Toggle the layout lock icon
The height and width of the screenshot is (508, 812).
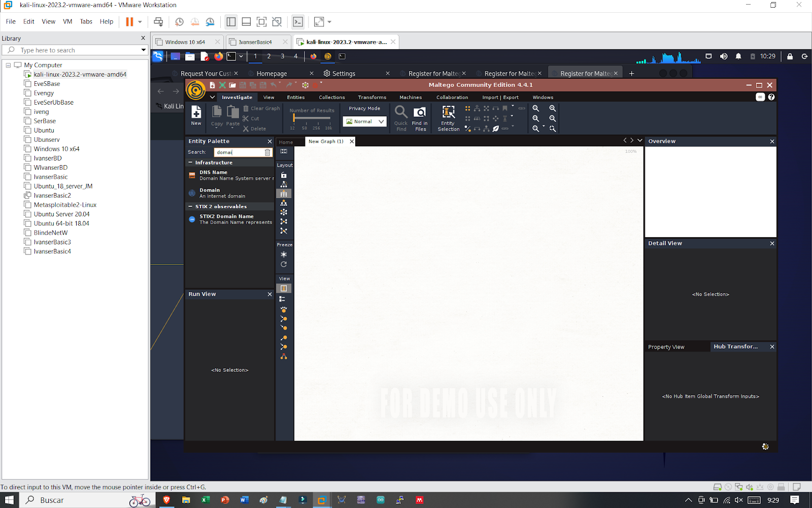[x=284, y=175]
